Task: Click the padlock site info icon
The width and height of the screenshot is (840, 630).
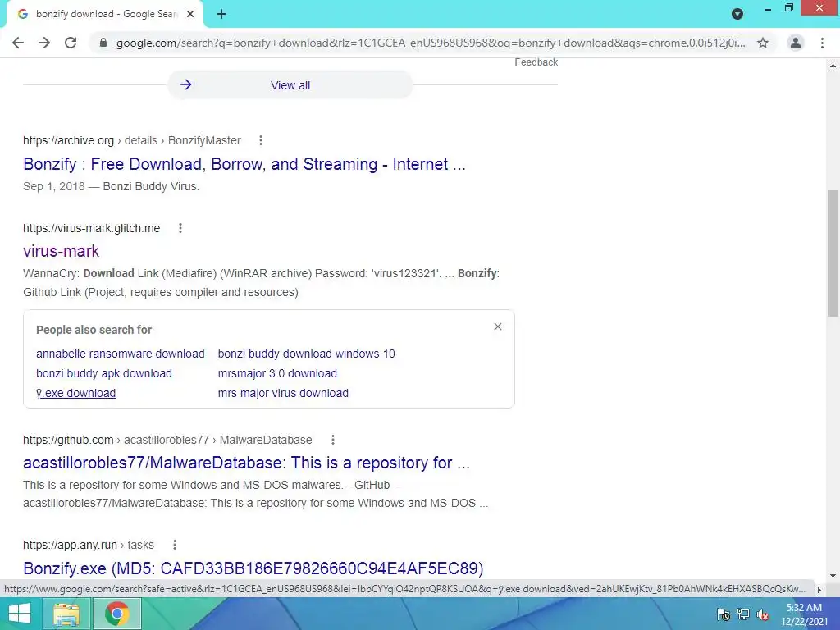Action: [x=103, y=43]
